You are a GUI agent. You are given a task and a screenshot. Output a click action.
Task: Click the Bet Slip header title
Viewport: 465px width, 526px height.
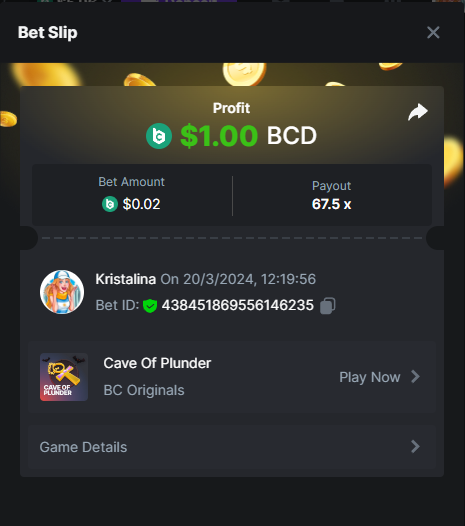tap(48, 33)
